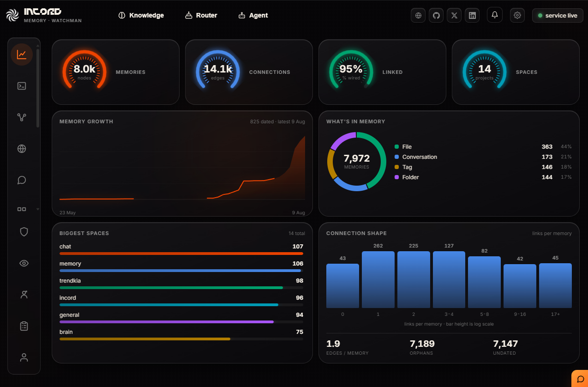Click the chat space progress bar
Image resolution: width=588 pixels, height=387 pixels.
point(181,254)
